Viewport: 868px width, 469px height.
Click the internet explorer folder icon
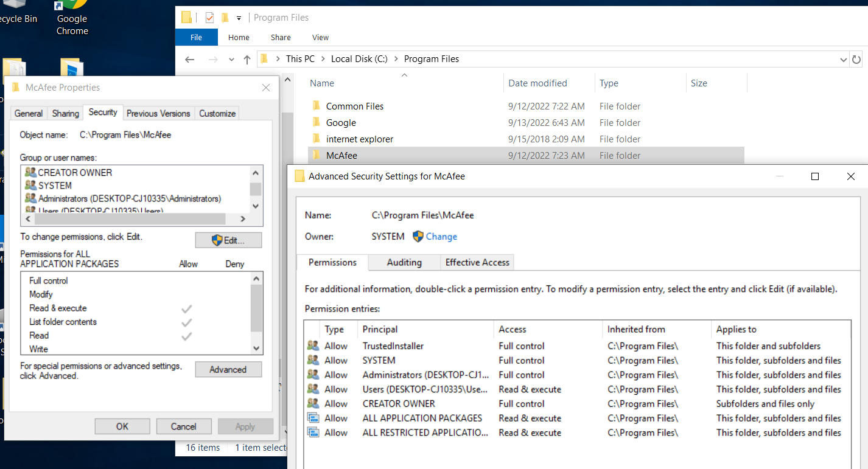[x=316, y=139]
